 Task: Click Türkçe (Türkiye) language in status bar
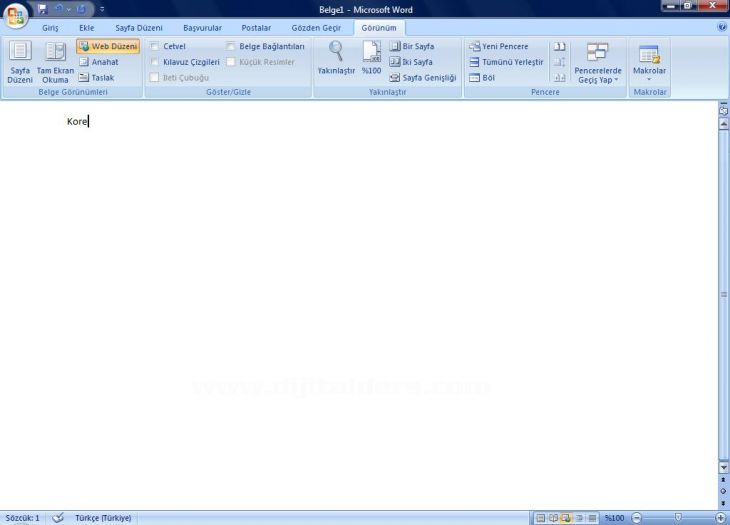[x=103, y=518]
